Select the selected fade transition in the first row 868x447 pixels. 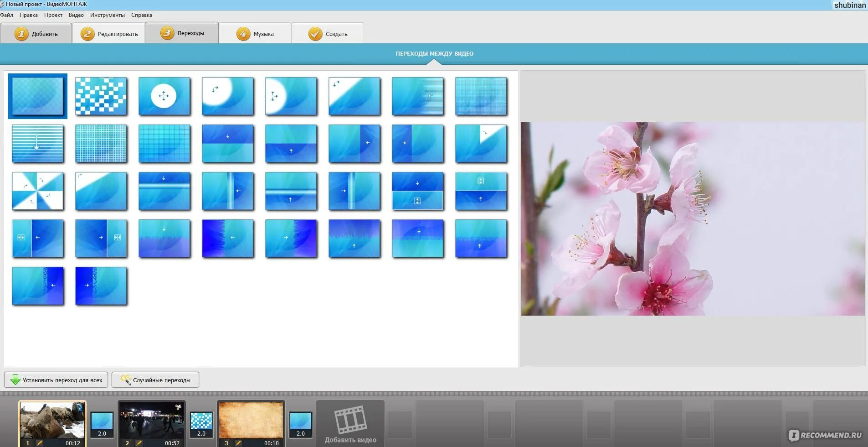coord(38,96)
